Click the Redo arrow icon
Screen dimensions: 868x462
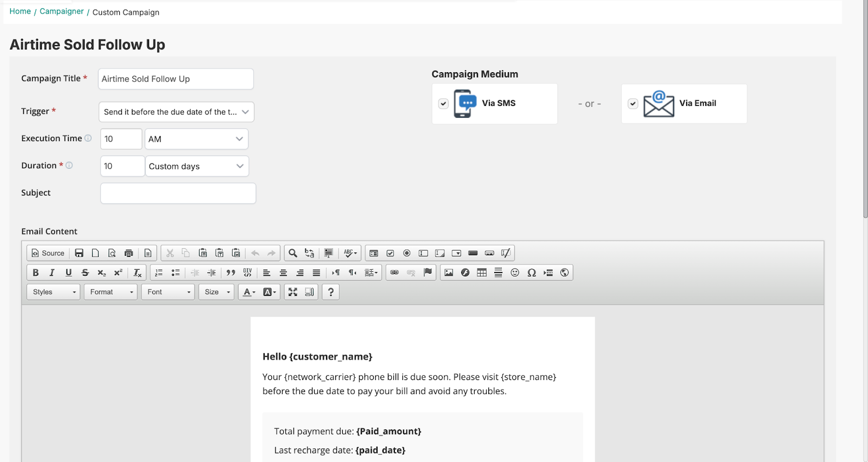pos(271,253)
